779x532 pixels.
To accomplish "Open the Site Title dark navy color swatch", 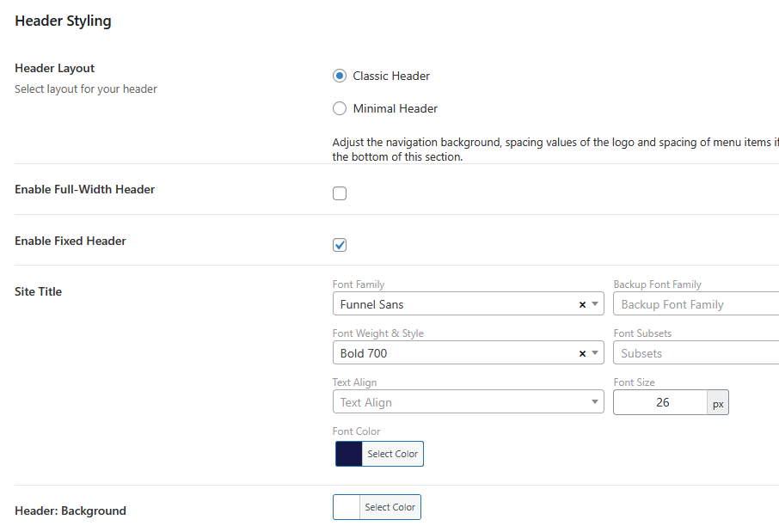I will [x=349, y=454].
